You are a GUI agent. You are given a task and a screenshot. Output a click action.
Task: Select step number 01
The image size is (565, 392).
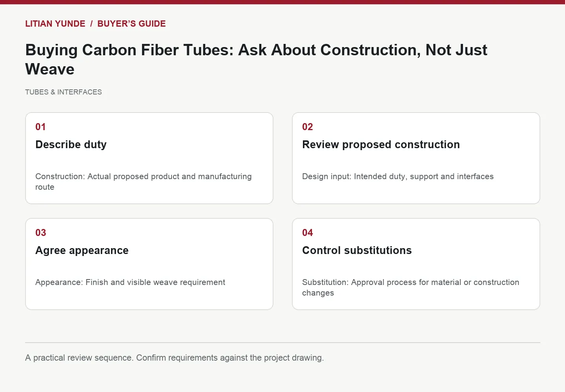pos(40,127)
